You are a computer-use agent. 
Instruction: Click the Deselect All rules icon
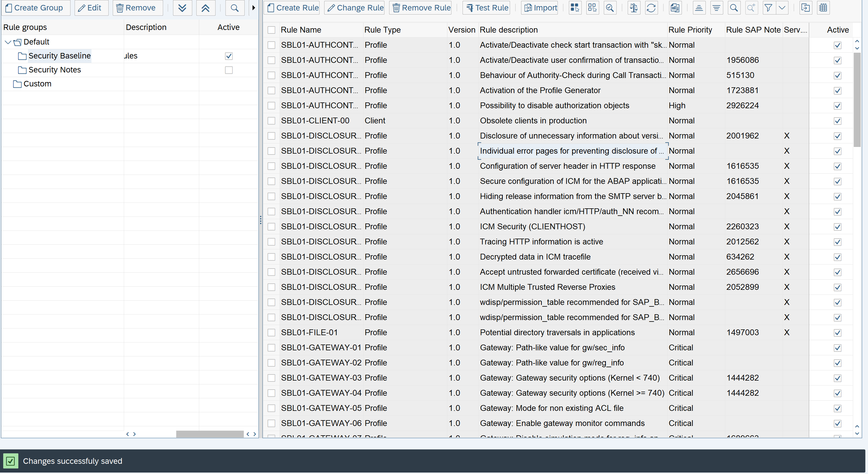[x=592, y=8]
